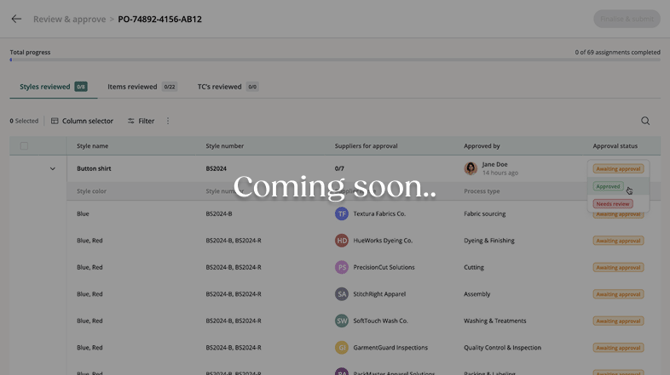
Task: Open Button shirt Awaiting approval status dropdown
Action: coord(618,169)
